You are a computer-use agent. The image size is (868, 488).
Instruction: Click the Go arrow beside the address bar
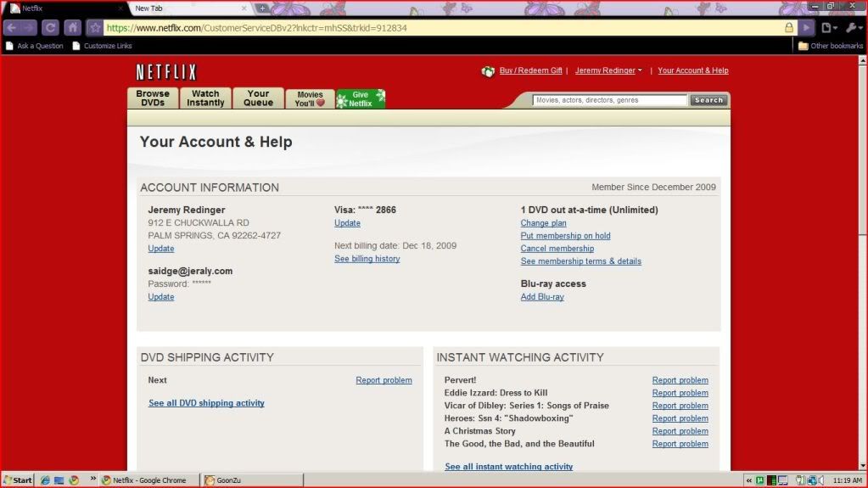[807, 28]
